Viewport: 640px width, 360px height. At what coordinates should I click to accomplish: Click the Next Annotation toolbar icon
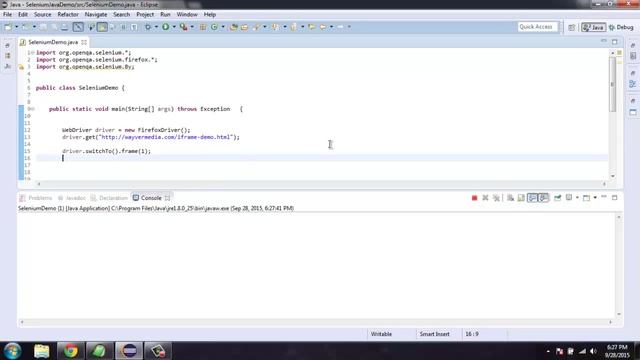[276, 27]
